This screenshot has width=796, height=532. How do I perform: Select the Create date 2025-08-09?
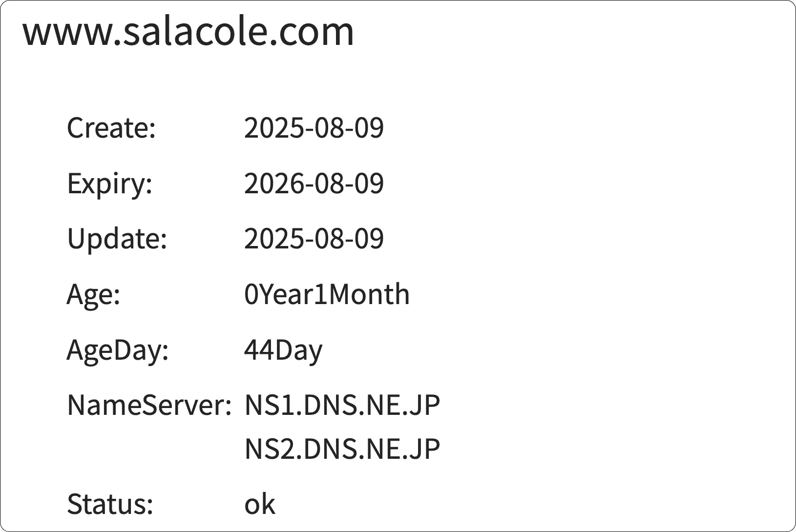click(314, 128)
